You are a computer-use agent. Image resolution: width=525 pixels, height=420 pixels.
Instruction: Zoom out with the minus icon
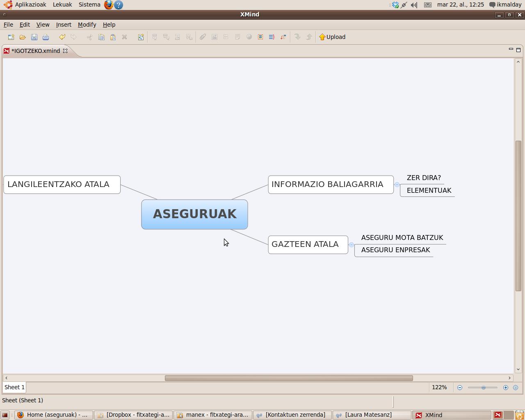click(x=460, y=388)
